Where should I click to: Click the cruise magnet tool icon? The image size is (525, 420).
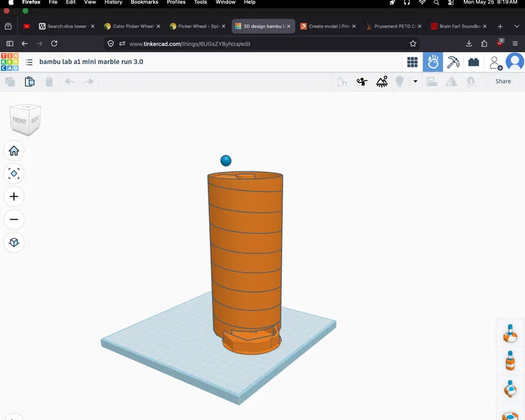[x=471, y=82]
